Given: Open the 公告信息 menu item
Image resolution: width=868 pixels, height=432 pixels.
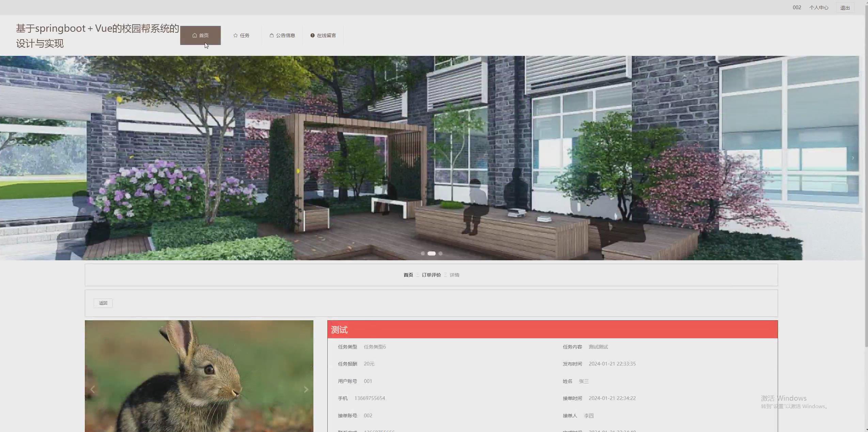Looking at the screenshot, I should click(285, 35).
